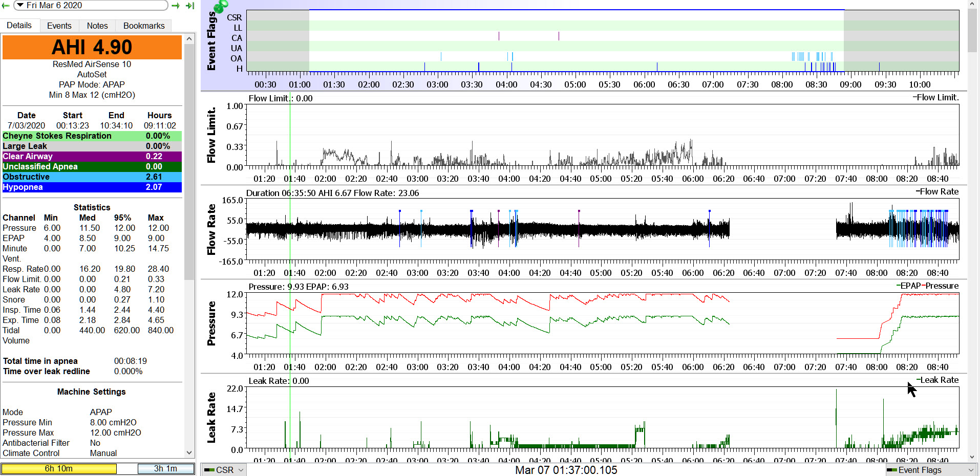Click the Snore row in Statistics

click(92, 299)
